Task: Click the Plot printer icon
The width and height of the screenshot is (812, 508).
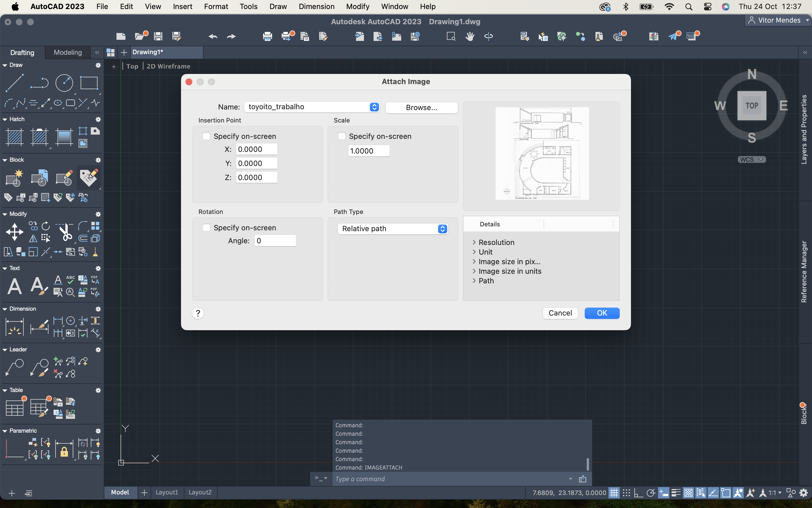Action: [x=267, y=36]
